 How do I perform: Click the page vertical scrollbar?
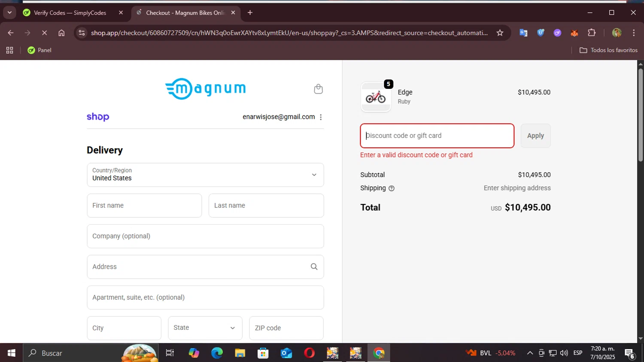(x=640, y=116)
